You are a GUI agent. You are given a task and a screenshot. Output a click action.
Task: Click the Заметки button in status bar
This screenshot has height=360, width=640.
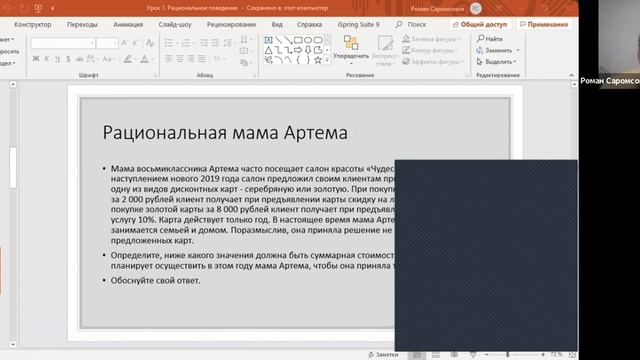383,355
